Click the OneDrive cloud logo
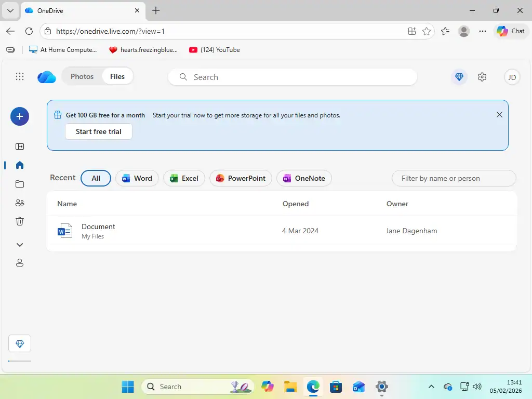532x399 pixels. coord(46,76)
